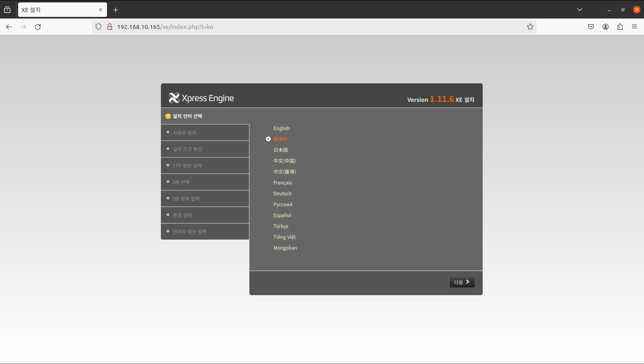644x364 pixels.
Task: Minimize the browser window
Action: point(609,10)
